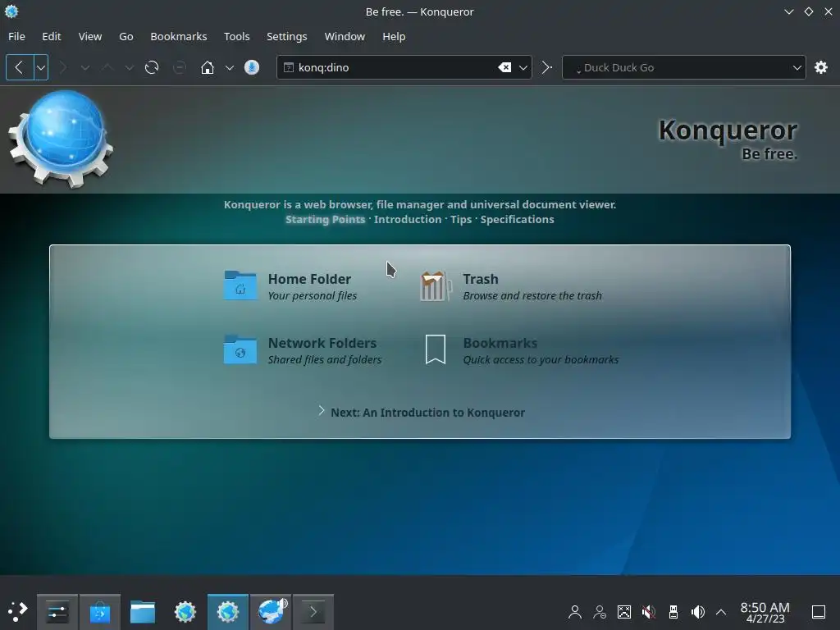Open the Edit menu

coord(52,36)
